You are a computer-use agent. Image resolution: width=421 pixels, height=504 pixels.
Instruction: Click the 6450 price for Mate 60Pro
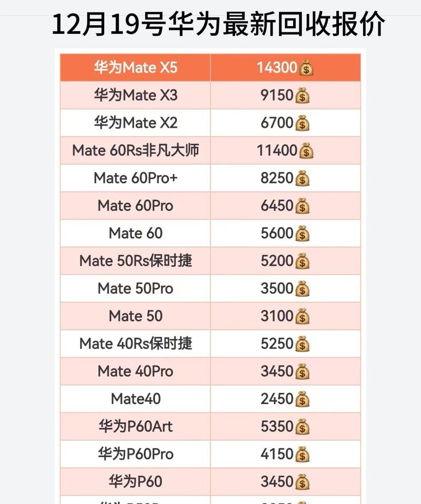click(x=277, y=206)
